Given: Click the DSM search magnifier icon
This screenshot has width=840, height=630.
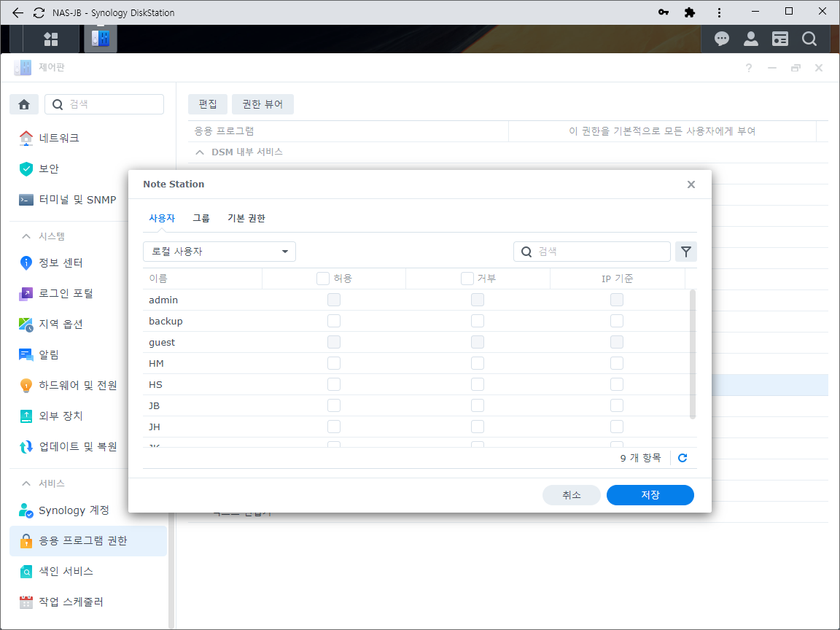Looking at the screenshot, I should [809, 39].
